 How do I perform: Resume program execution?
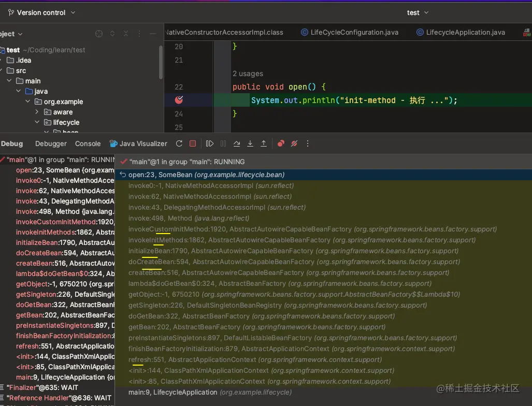click(x=210, y=143)
